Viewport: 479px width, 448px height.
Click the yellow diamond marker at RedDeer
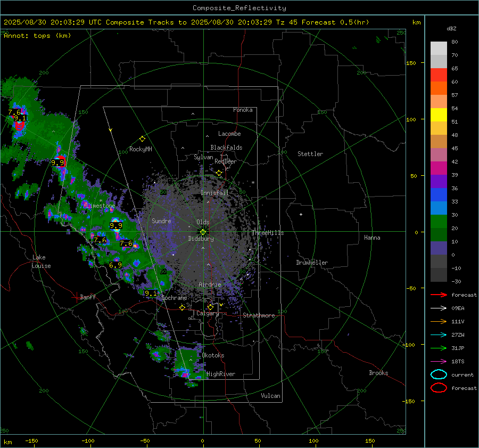(219, 173)
